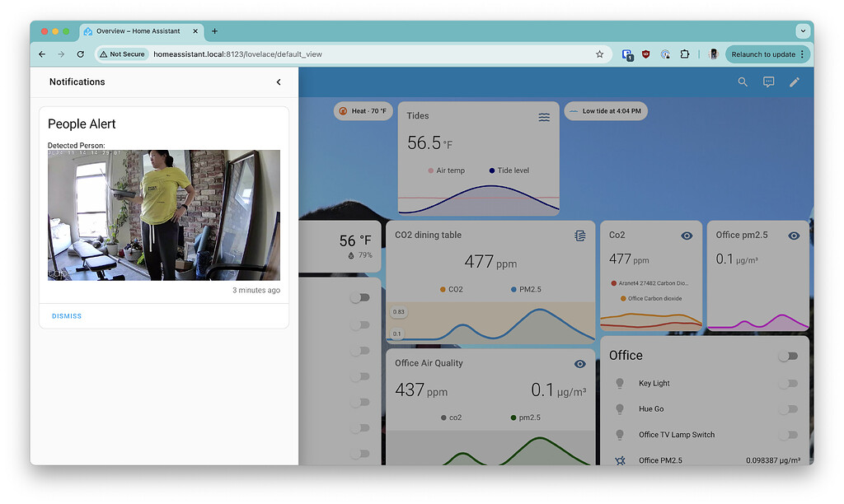Viewport: 844px width, 504px height.
Task: Select the Key Light bulb icon
Action: (619, 383)
